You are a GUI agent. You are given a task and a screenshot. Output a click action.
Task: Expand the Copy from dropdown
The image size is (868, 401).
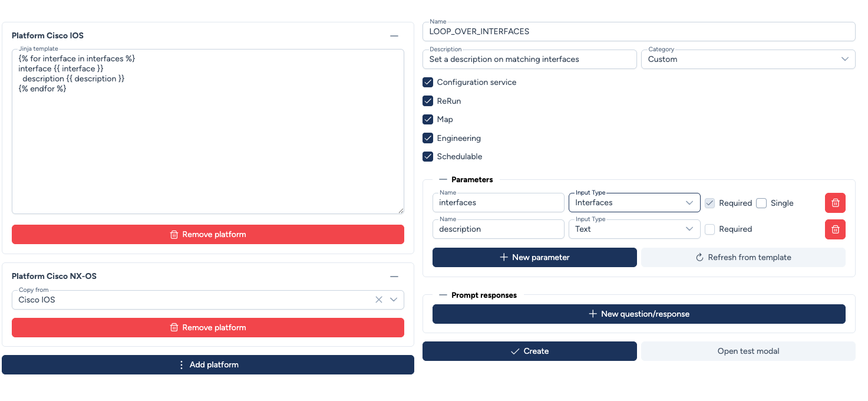coord(394,300)
